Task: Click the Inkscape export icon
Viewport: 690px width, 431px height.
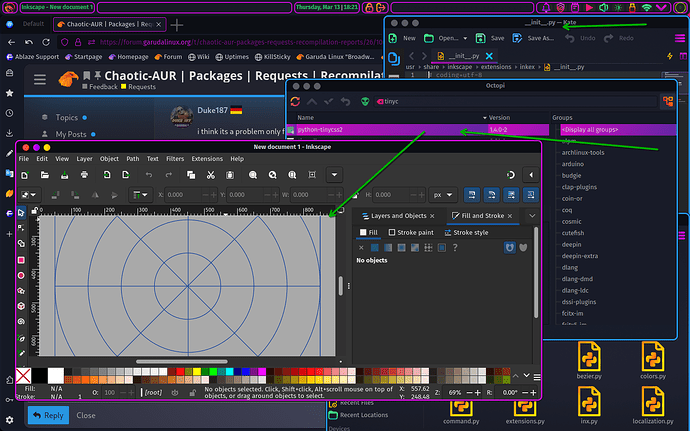Action: 126,175
